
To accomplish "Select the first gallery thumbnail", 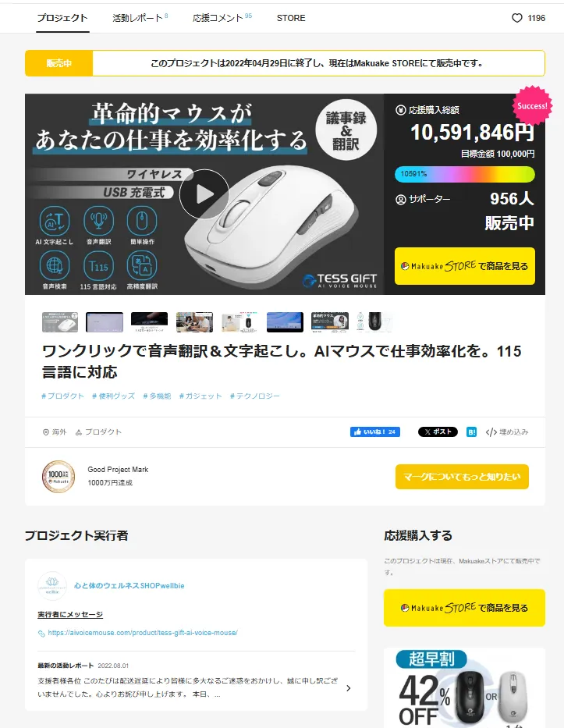I will pyautogui.click(x=60, y=322).
